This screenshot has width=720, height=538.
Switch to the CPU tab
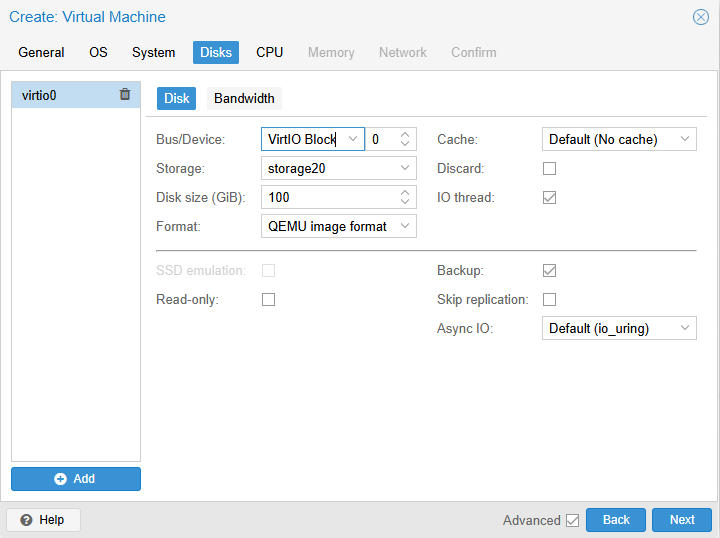[269, 52]
